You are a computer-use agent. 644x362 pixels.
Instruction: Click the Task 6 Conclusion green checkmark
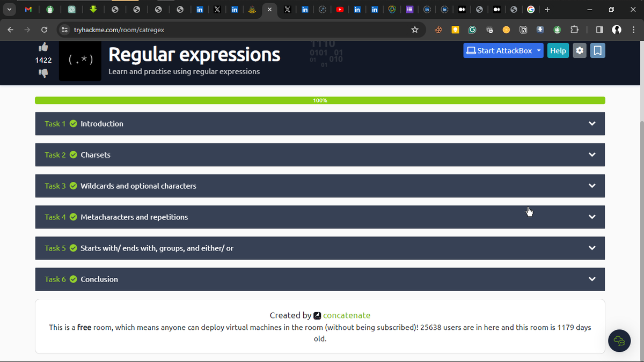click(73, 279)
